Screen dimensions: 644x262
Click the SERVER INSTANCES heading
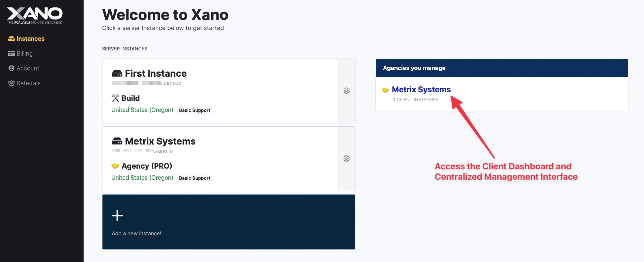tap(125, 49)
